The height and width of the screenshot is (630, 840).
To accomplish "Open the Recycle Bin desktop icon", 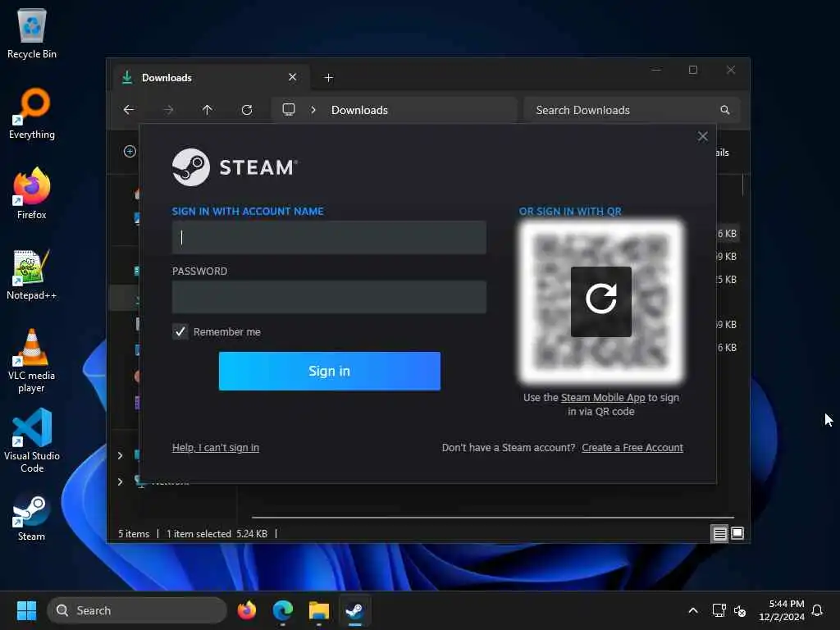I will 32,34.
